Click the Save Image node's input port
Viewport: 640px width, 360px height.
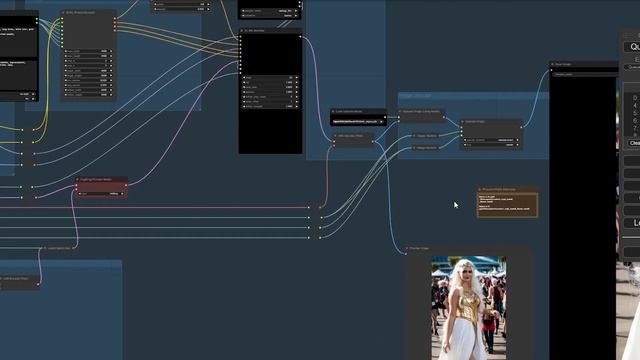click(x=551, y=70)
